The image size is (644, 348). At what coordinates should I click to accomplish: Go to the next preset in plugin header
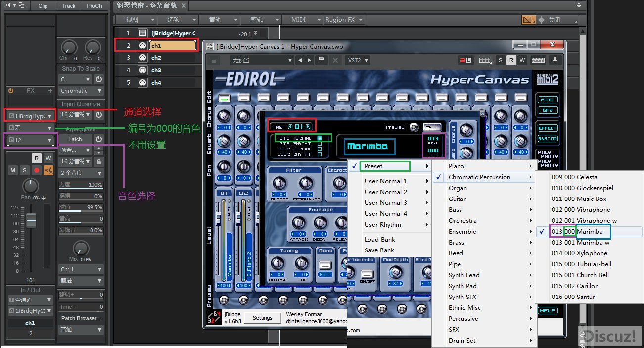(310, 60)
